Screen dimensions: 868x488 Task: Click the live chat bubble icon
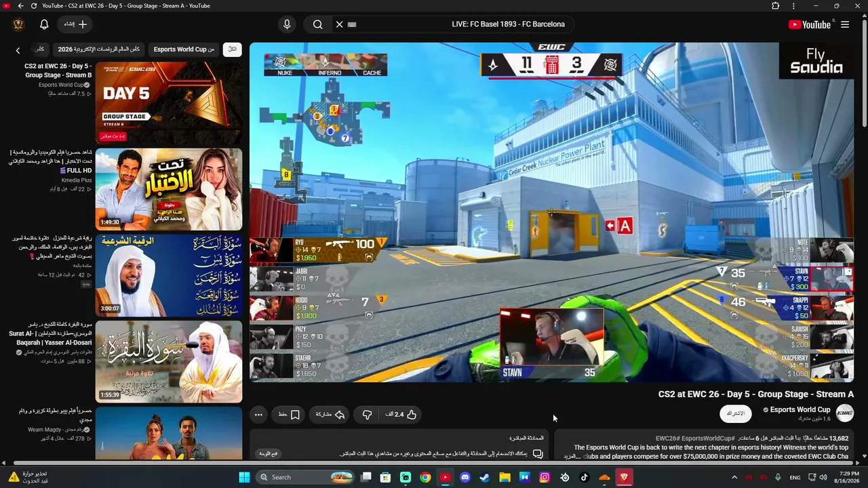[x=538, y=453]
